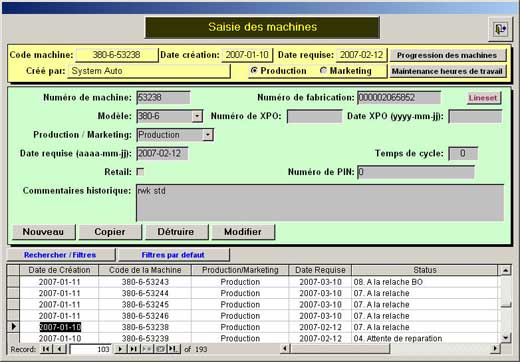The height and width of the screenshot is (362, 520).
Task: Open Maintenance heures de travail
Action: (x=448, y=71)
